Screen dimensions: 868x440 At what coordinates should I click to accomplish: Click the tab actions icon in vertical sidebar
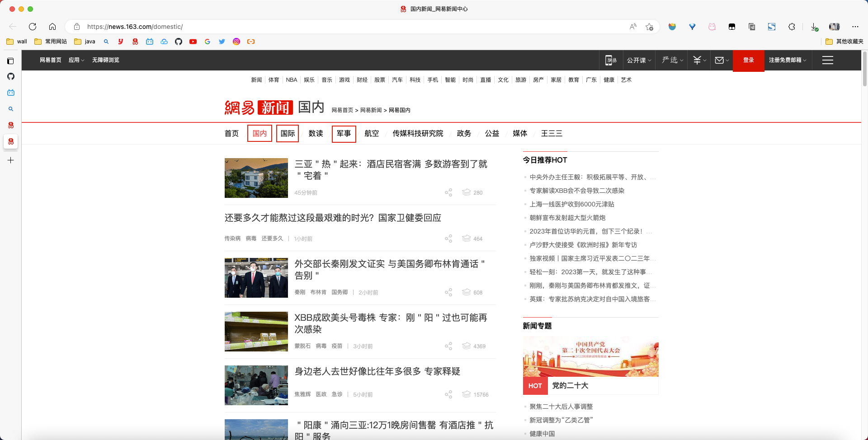tap(11, 61)
